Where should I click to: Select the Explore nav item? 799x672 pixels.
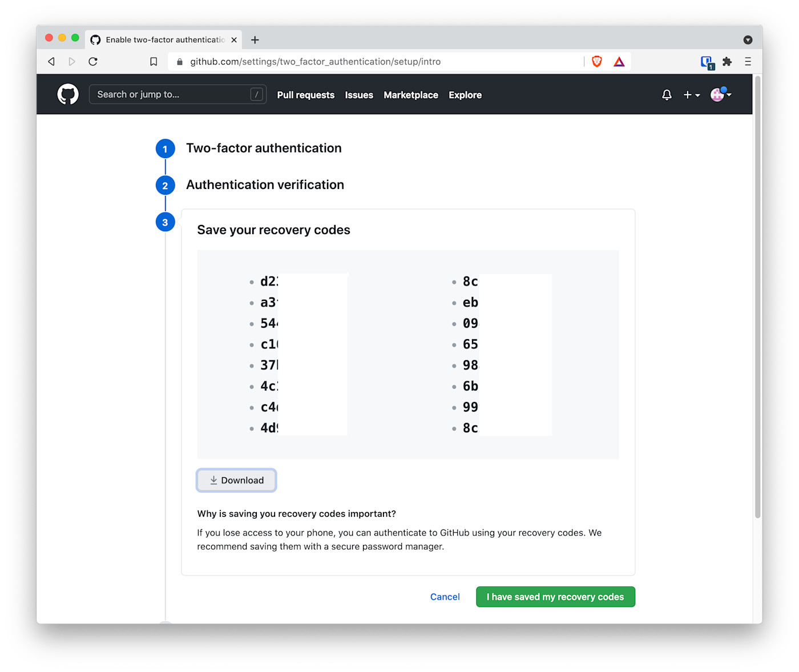coord(465,95)
